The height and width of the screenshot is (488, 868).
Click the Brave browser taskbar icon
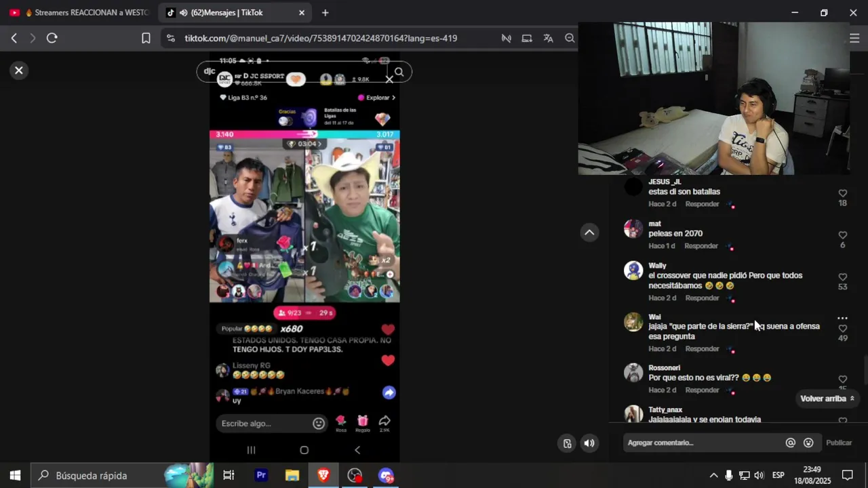click(323, 475)
